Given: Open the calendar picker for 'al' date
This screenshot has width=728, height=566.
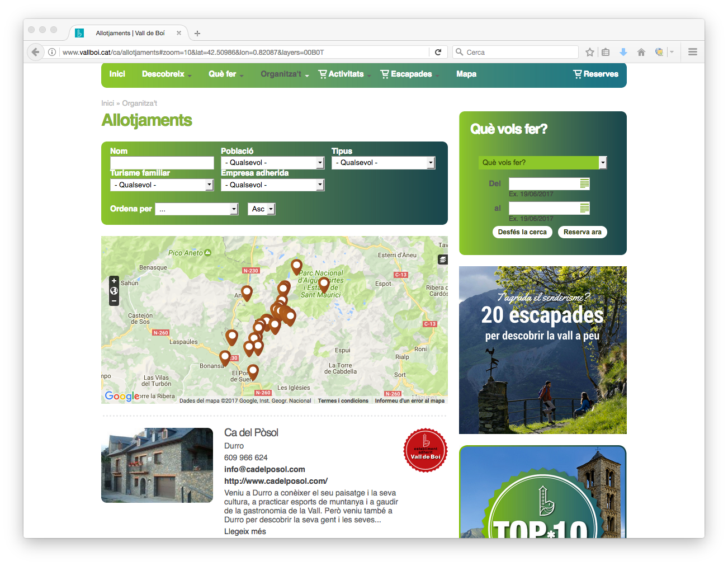Looking at the screenshot, I should pos(584,209).
